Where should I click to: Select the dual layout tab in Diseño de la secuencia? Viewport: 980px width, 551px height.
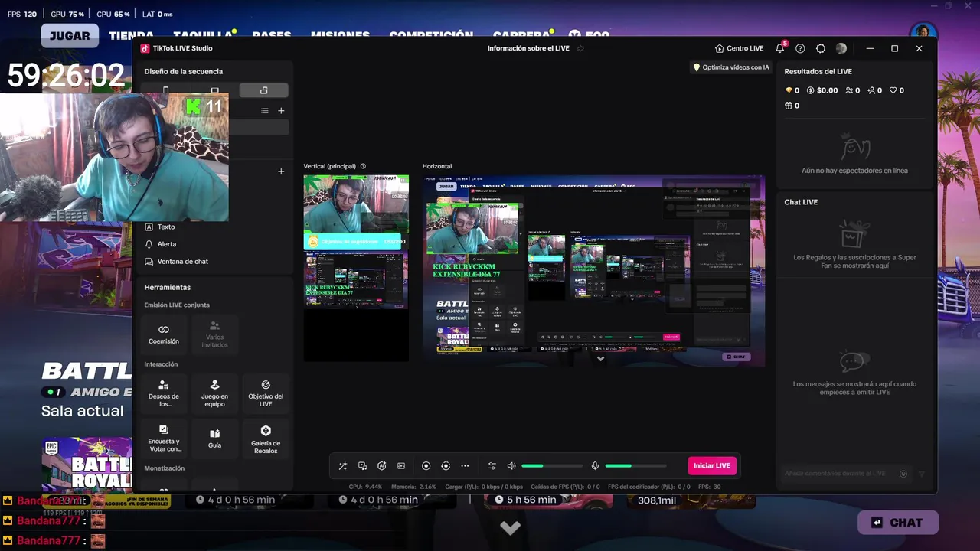tap(263, 90)
